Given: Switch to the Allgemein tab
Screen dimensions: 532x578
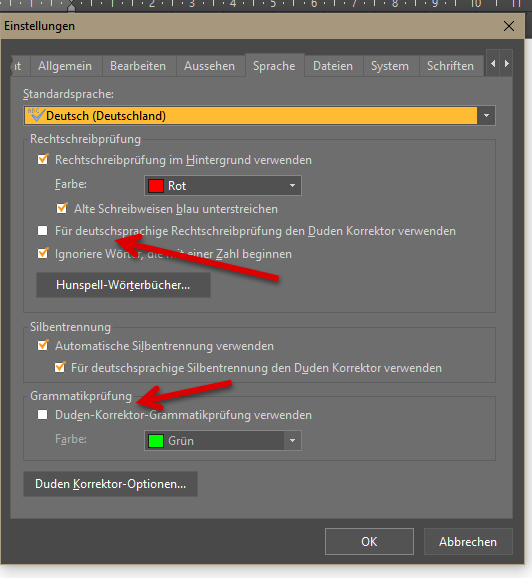Looking at the screenshot, I should pos(65,66).
